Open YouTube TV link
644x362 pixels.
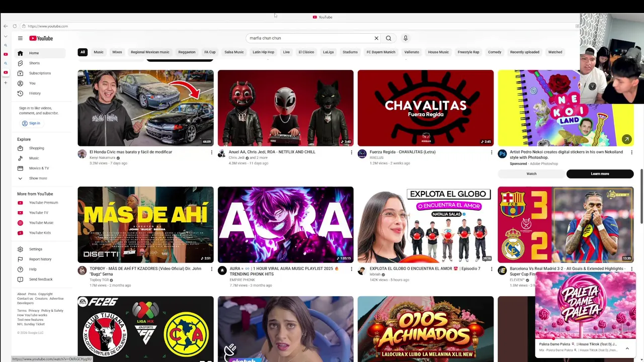tap(40, 213)
